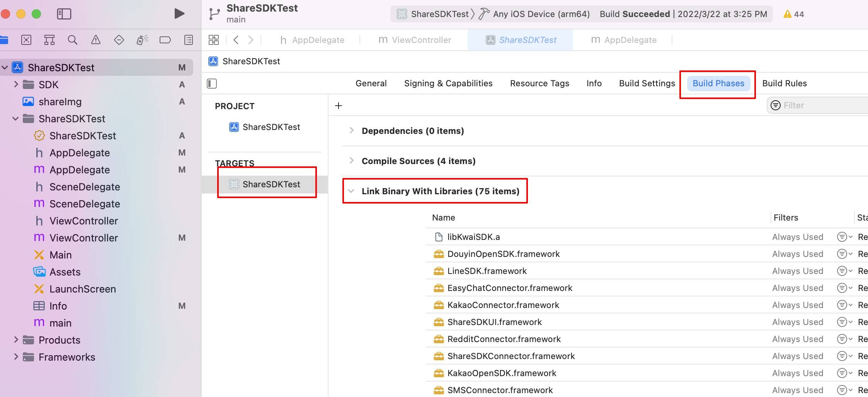The width and height of the screenshot is (868, 397).
Task: Open the Debug navigator
Action: click(x=142, y=39)
